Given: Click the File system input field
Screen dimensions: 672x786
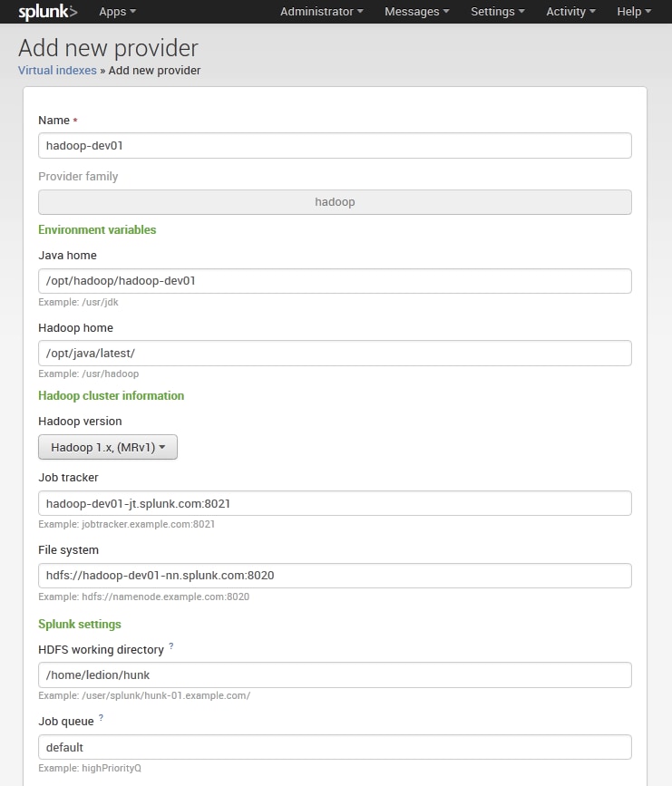Looking at the screenshot, I should 335,576.
